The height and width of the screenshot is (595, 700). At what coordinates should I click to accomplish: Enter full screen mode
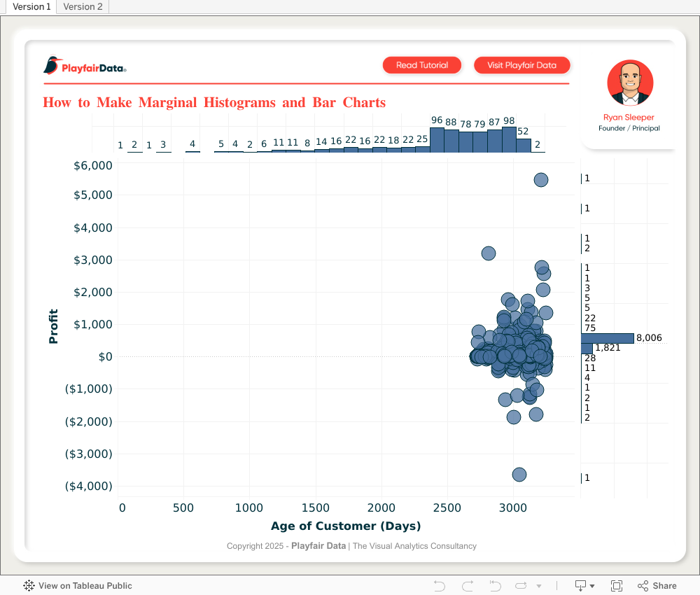(617, 586)
